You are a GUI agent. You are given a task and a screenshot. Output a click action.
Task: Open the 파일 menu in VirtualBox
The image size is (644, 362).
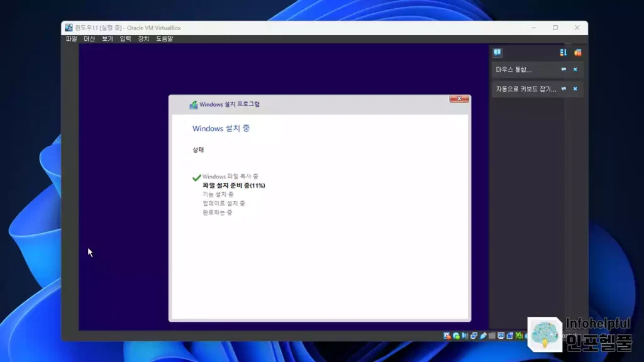coord(72,38)
